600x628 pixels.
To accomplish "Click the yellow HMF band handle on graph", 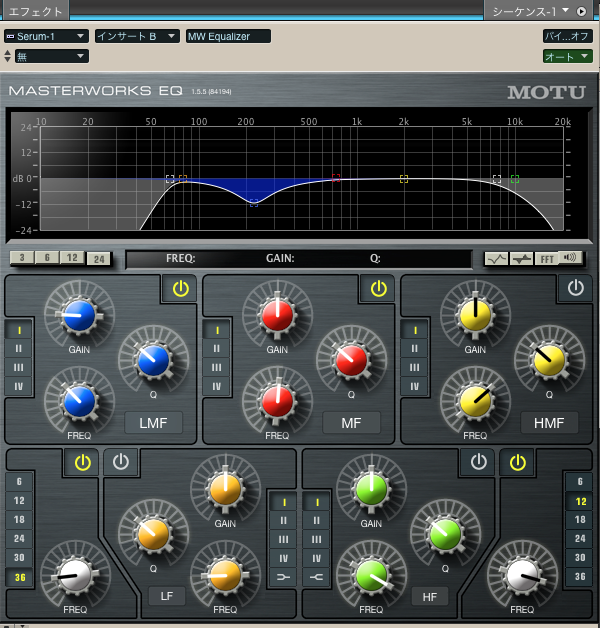I will click(404, 179).
